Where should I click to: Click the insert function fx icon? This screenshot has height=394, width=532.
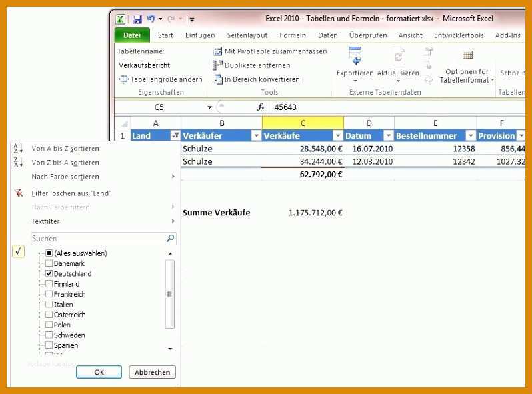click(261, 107)
